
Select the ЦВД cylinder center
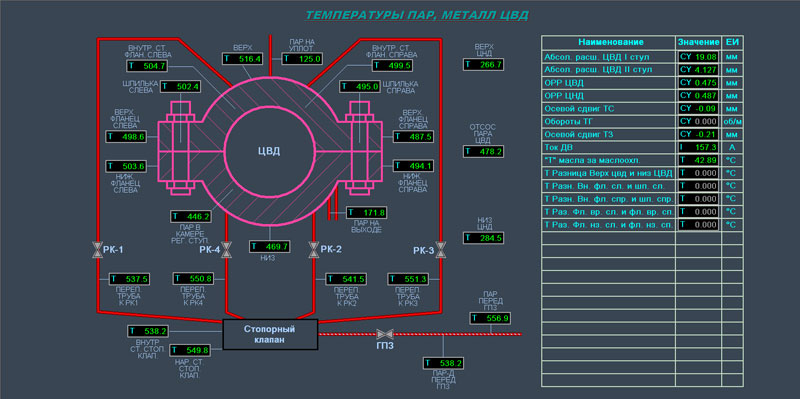coord(269,152)
